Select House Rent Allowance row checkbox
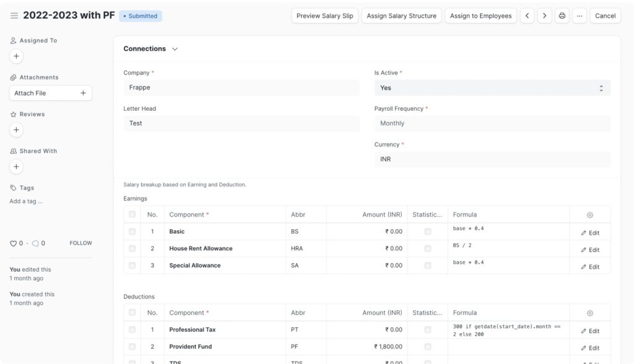Screen dimensions: 634x364 [x=132, y=248]
